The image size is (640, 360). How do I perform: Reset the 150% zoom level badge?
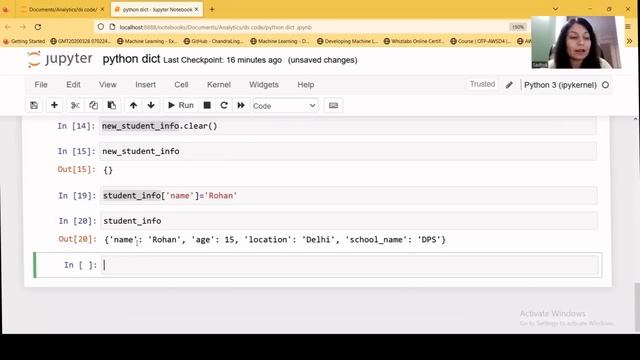pyautogui.click(x=518, y=27)
